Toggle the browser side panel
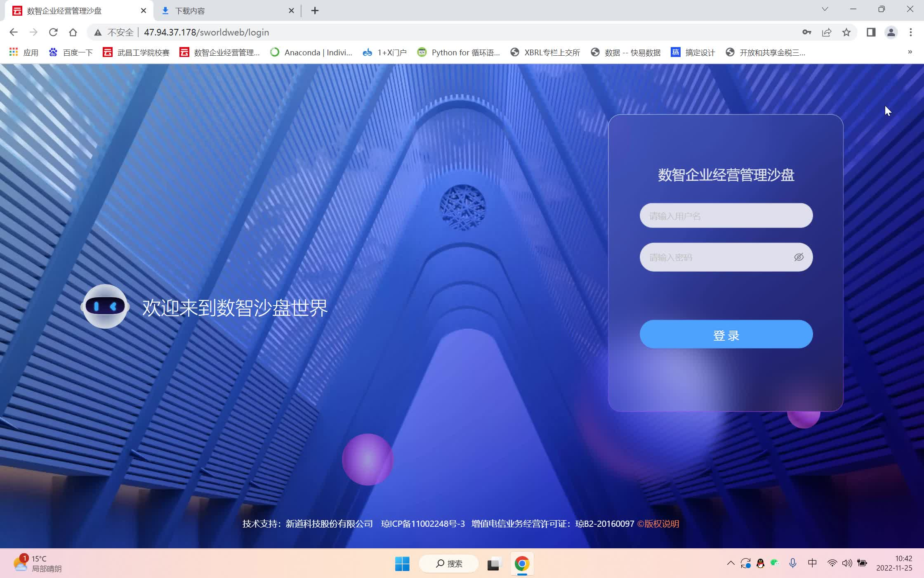Image resolution: width=924 pixels, height=578 pixels. [x=871, y=32]
